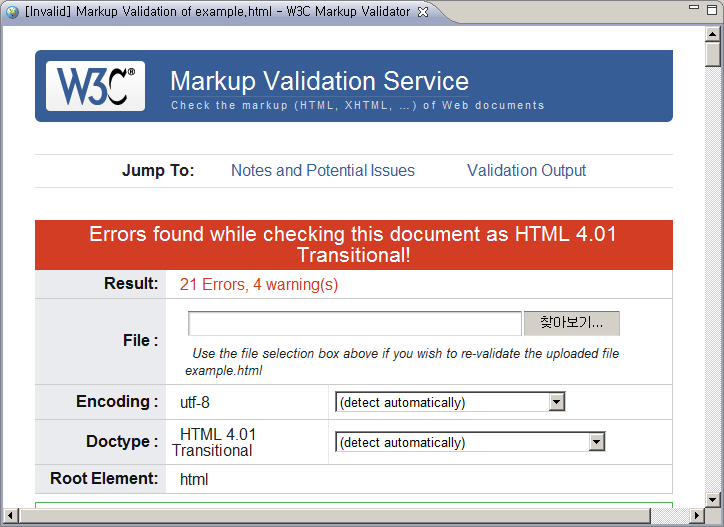This screenshot has height=527, width=724.
Task: Click the horizontal scrollbar right arrow
Action: (695, 516)
